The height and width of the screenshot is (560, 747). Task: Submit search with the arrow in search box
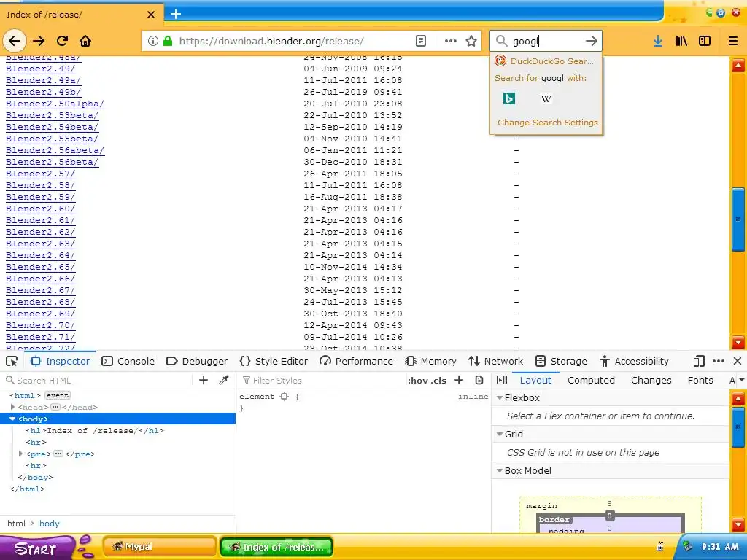(591, 41)
